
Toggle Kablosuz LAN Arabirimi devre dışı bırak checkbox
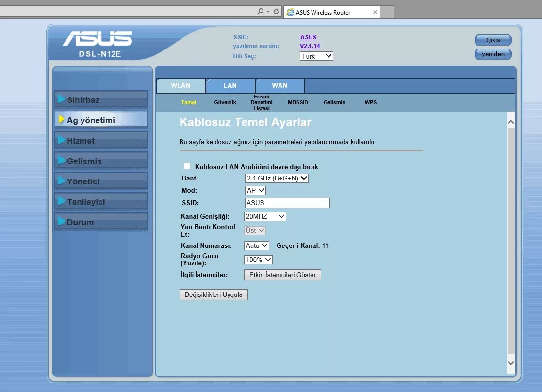(x=187, y=166)
